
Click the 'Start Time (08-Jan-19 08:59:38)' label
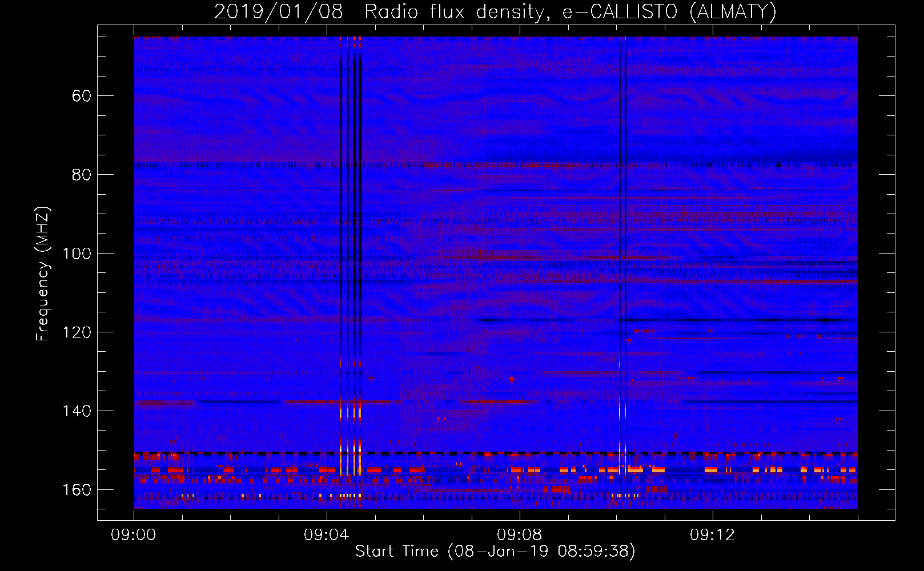point(495,552)
